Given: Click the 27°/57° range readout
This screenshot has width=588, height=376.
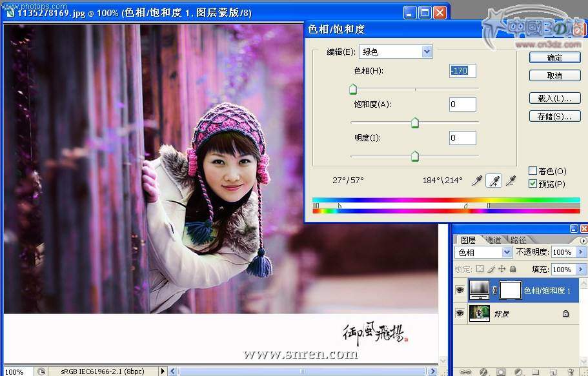Looking at the screenshot, I should (x=348, y=181).
